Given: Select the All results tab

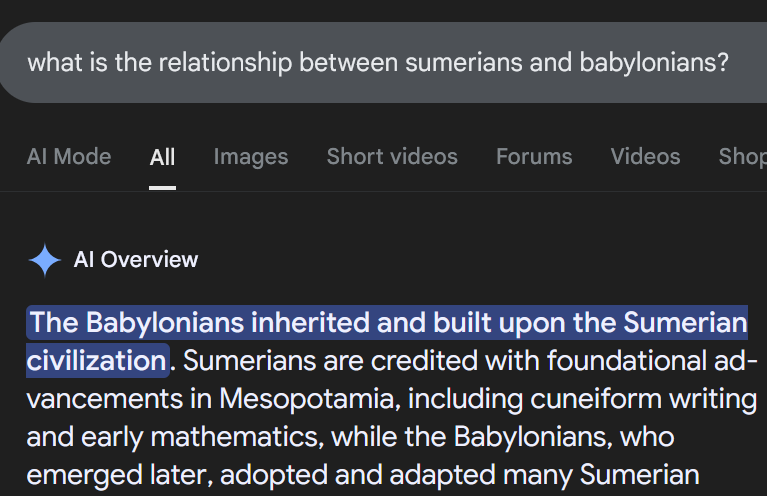Looking at the screenshot, I should pyautogui.click(x=162, y=157).
